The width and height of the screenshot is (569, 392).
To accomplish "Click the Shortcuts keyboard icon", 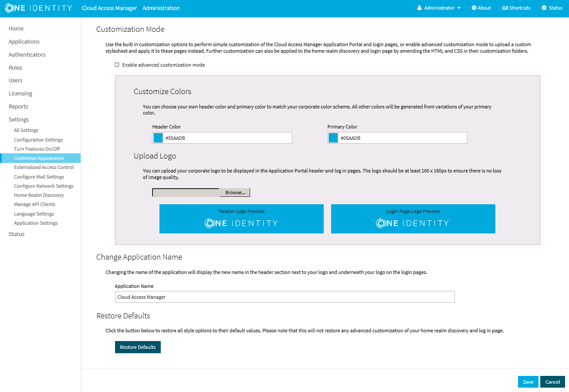I will [x=505, y=8].
